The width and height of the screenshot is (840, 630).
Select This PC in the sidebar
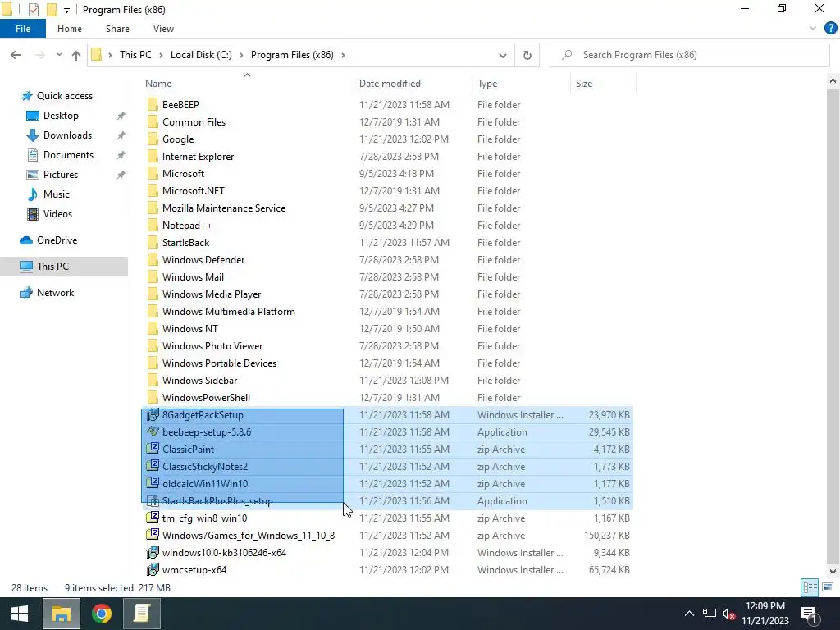point(64,267)
